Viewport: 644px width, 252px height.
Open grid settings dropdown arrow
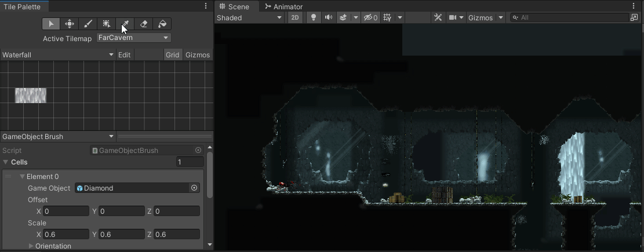click(x=399, y=17)
